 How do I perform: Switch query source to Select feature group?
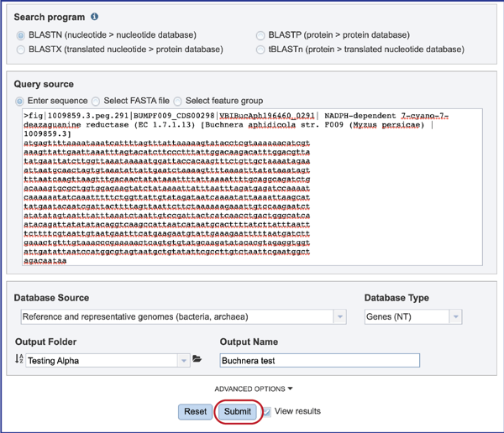(x=177, y=102)
